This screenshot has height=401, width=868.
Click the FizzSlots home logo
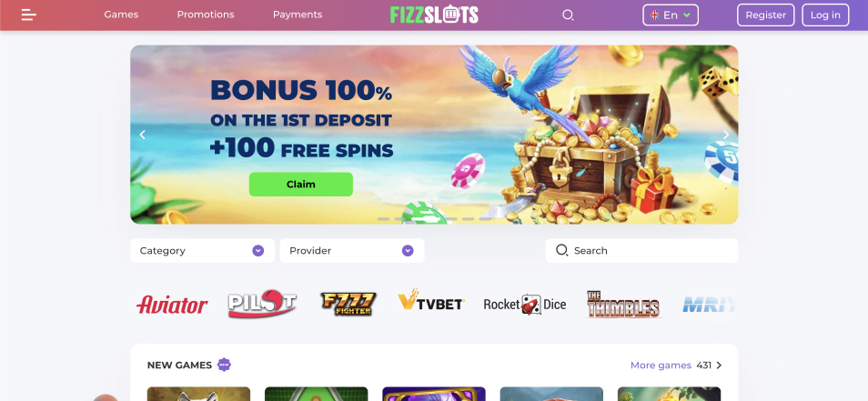point(434,15)
